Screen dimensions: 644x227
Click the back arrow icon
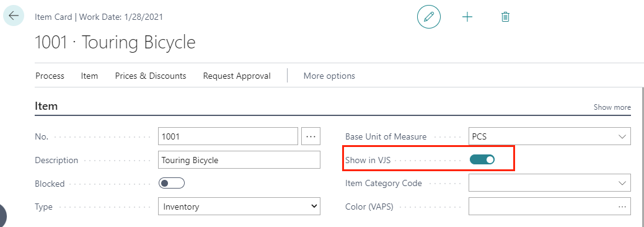click(14, 16)
